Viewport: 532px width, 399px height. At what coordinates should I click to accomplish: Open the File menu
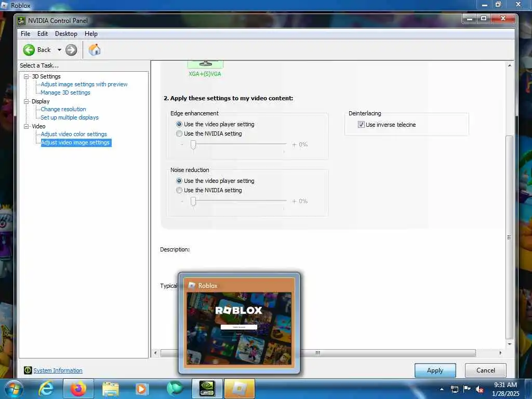click(25, 34)
